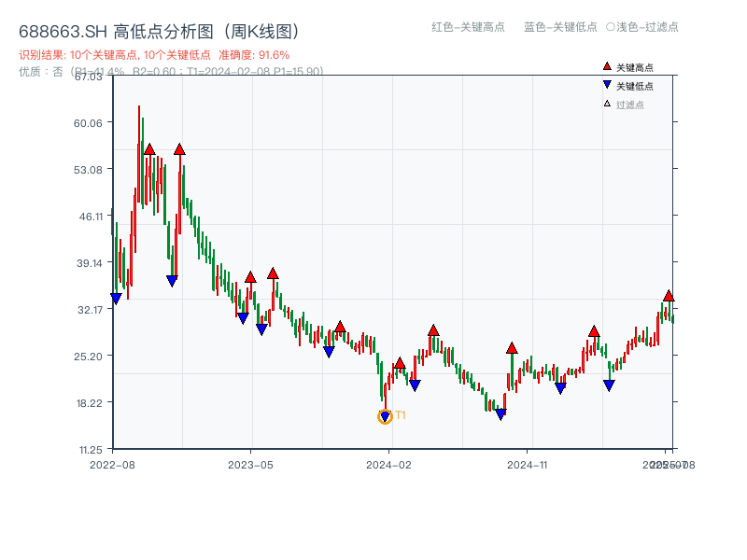747x560 pixels.
Task: Click the chart title 688663.SH 高低点分析图
Action: [159, 29]
